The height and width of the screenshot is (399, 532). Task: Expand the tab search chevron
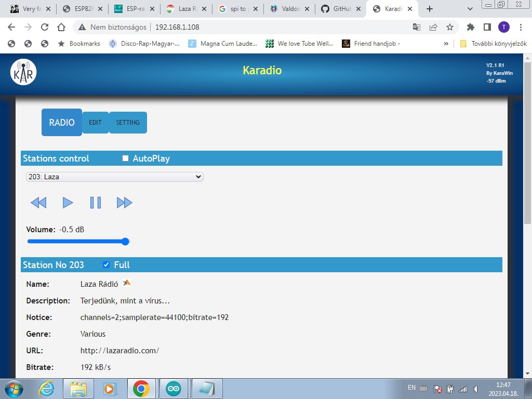pyautogui.click(x=470, y=9)
